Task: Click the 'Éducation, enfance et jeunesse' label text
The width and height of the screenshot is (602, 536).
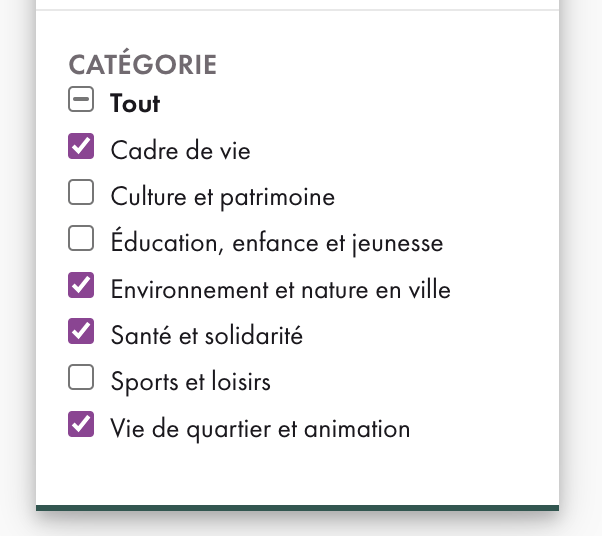Action: [277, 243]
